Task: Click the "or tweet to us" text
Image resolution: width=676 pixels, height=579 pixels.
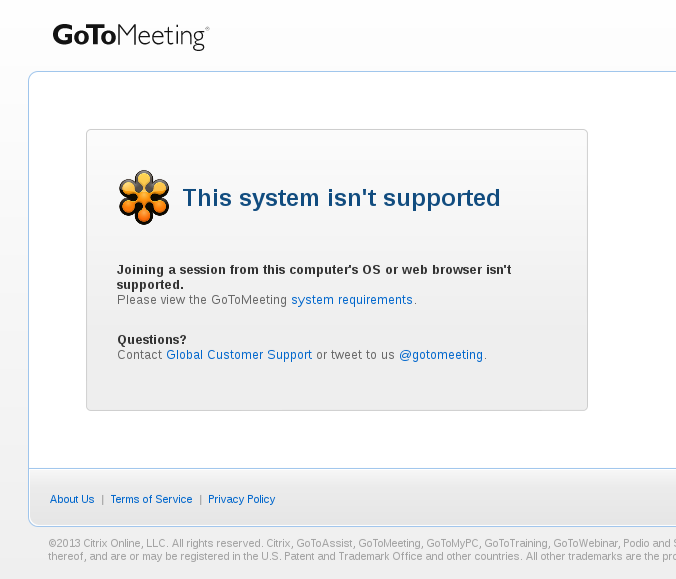Action: point(355,355)
